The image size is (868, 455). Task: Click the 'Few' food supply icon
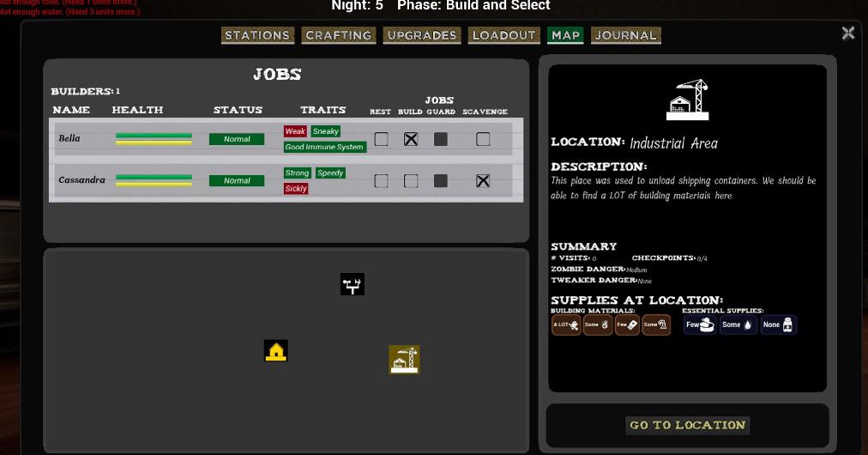point(700,325)
